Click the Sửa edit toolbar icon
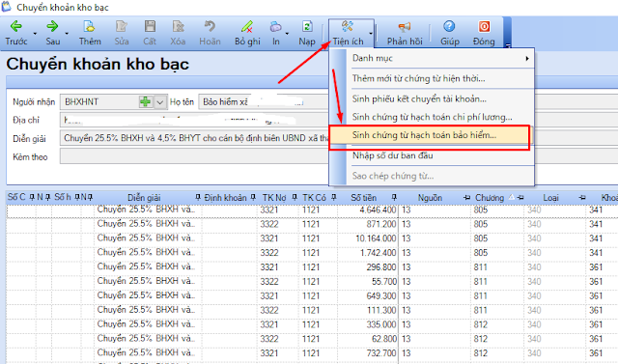Viewport: 618px width, 364px height. click(x=122, y=33)
